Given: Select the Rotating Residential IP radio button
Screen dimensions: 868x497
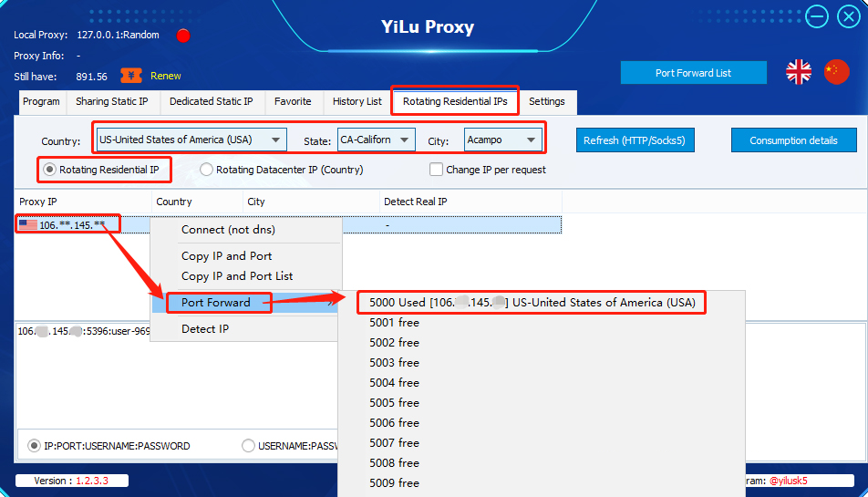Looking at the screenshot, I should 50,170.
